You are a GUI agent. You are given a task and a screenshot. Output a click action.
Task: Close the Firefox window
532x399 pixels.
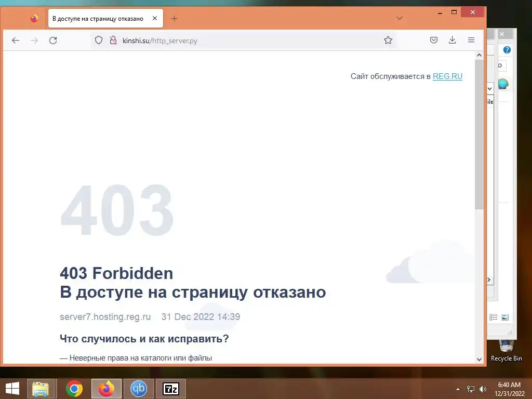pyautogui.click(x=473, y=12)
